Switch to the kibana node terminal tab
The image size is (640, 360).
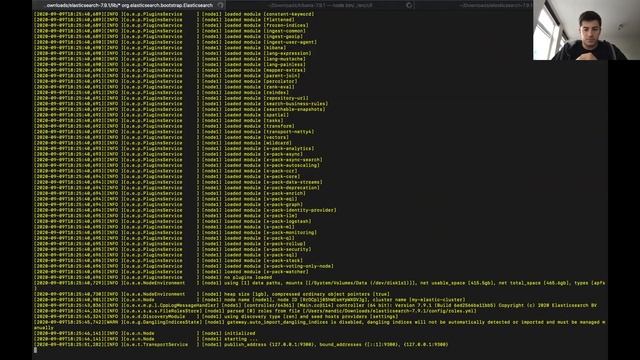320,5
